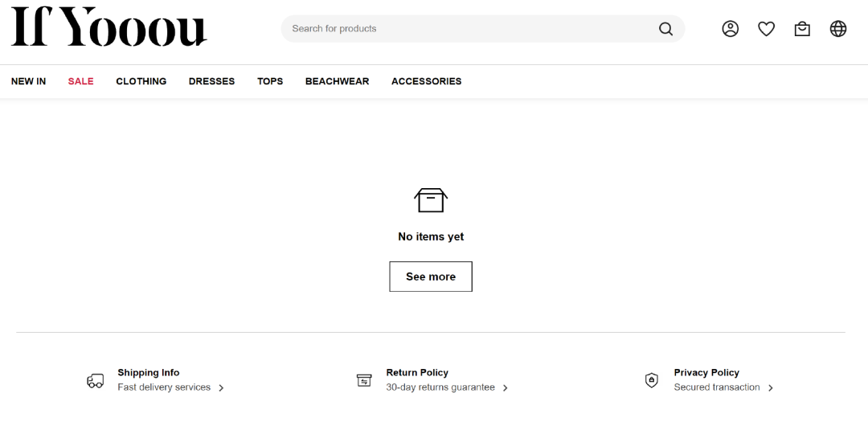Expand the Secured transaction chevron
The image size is (868, 426).
coord(770,387)
